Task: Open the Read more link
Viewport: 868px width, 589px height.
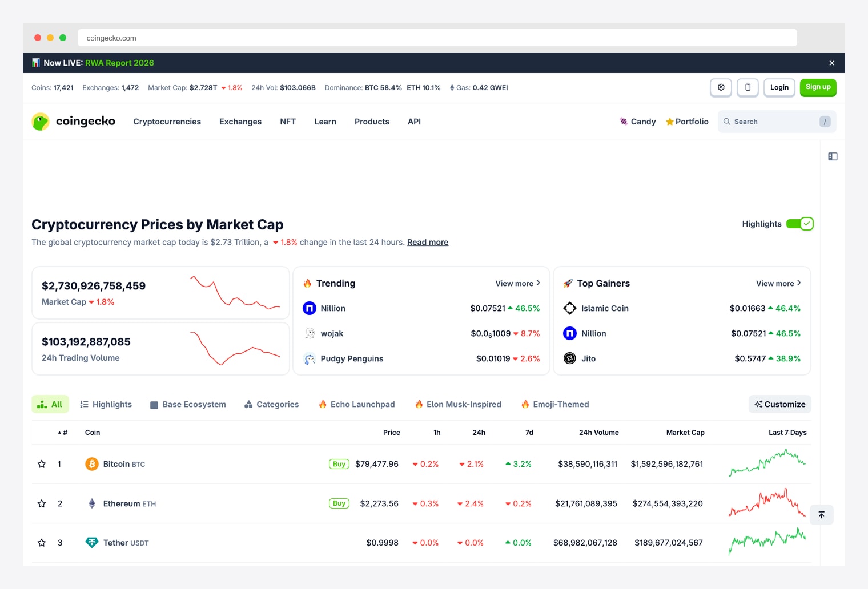Action: click(x=428, y=242)
